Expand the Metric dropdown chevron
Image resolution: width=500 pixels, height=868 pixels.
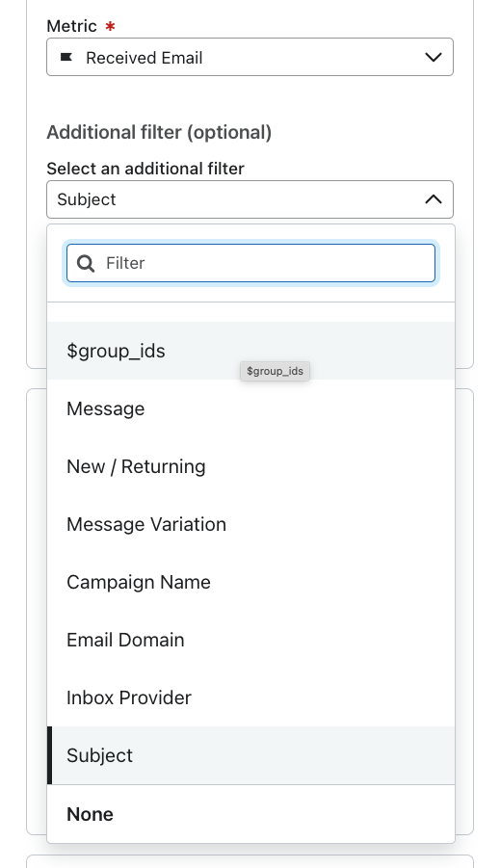(433, 57)
